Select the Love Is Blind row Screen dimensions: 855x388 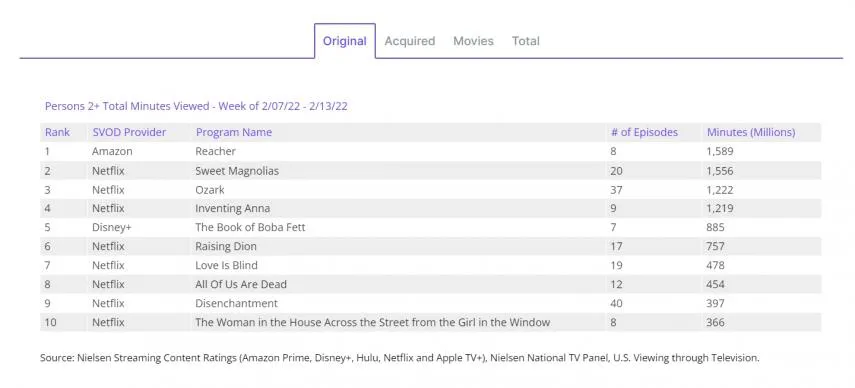(x=431, y=265)
